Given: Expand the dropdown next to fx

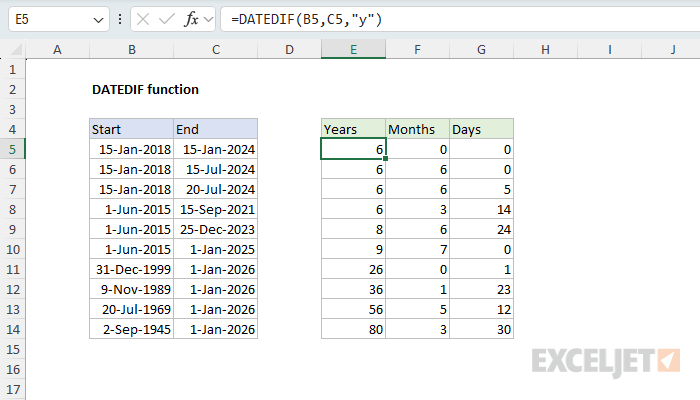Looking at the screenshot, I should 208,20.
